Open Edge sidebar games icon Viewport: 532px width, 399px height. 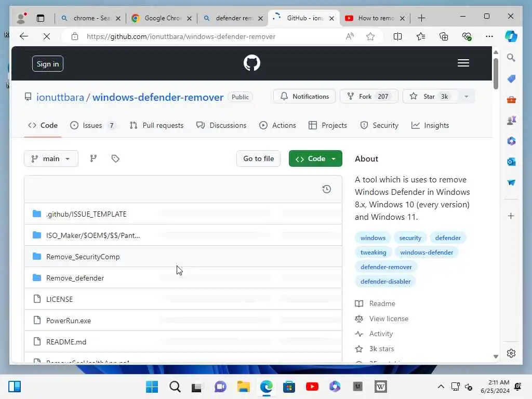coord(511,120)
